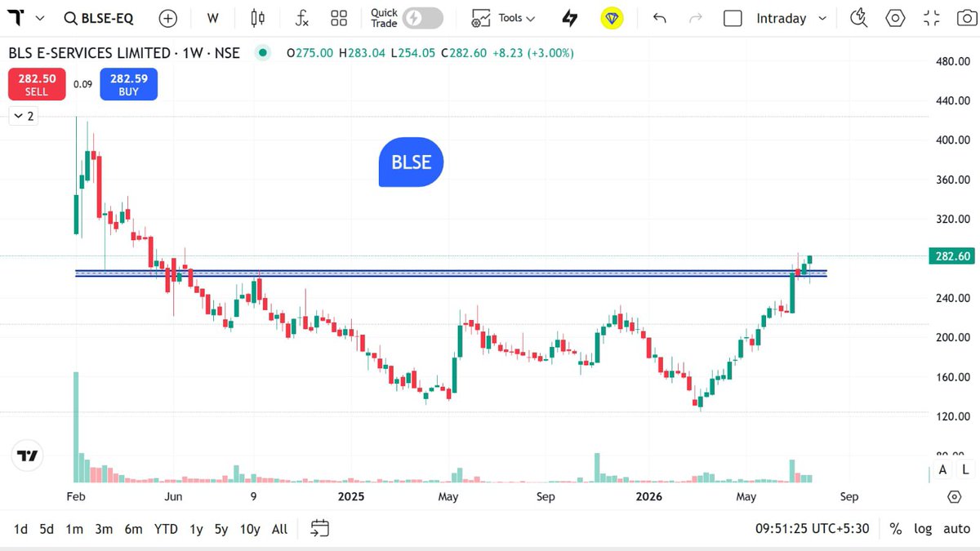This screenshot has height=551, width=980.
Task: Click the blue 282.59 BUY button
Action: (129, 84)
